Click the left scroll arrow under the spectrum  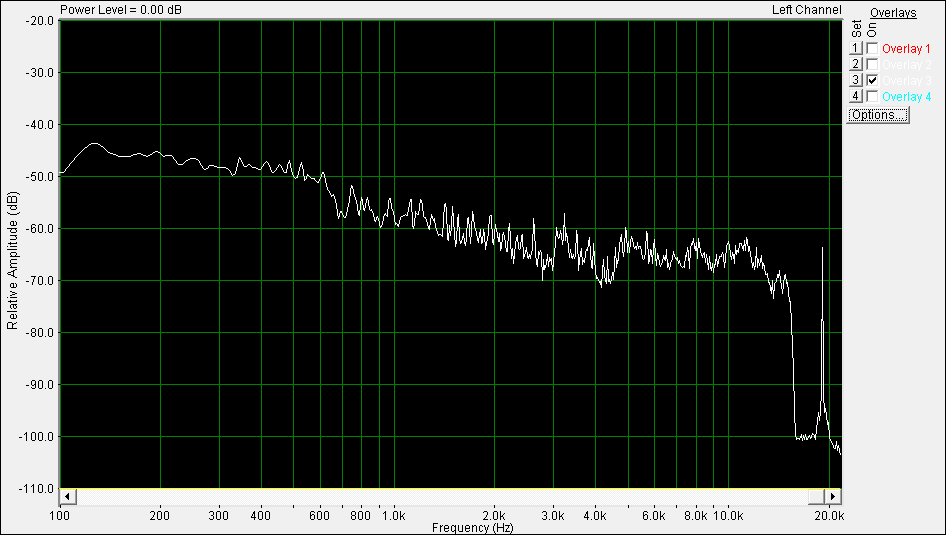67,496
